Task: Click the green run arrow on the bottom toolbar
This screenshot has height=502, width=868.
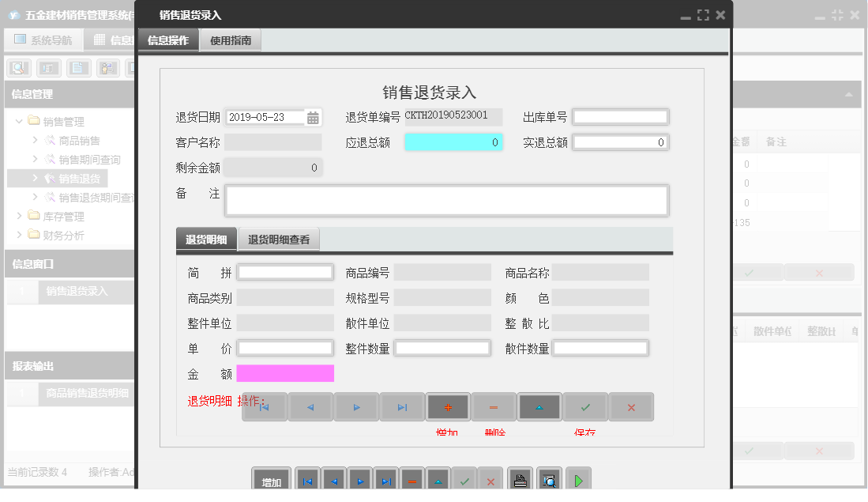Action: point(577,478)
